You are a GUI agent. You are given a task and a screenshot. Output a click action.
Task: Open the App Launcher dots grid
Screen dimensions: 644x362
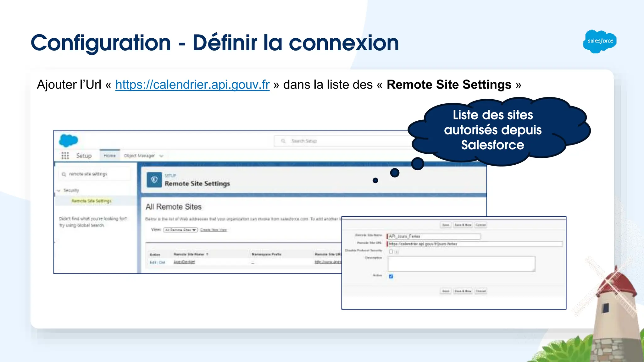[65, 156]
